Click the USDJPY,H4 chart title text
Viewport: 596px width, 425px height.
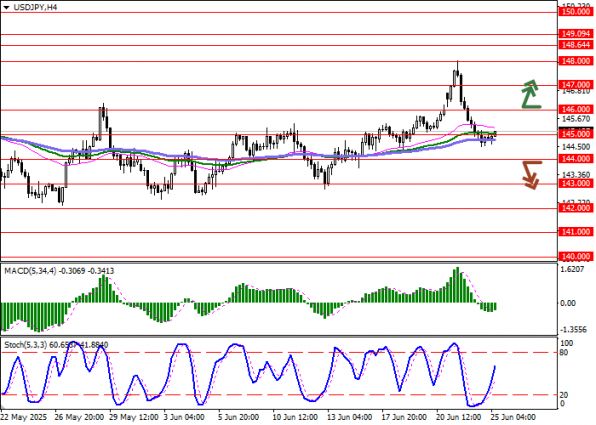(x=35, y=7)
